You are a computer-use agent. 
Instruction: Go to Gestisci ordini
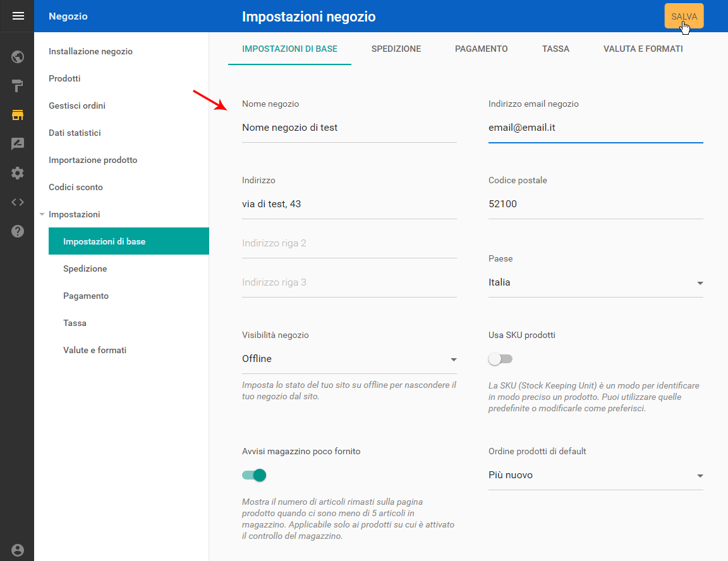click(77, 106)
